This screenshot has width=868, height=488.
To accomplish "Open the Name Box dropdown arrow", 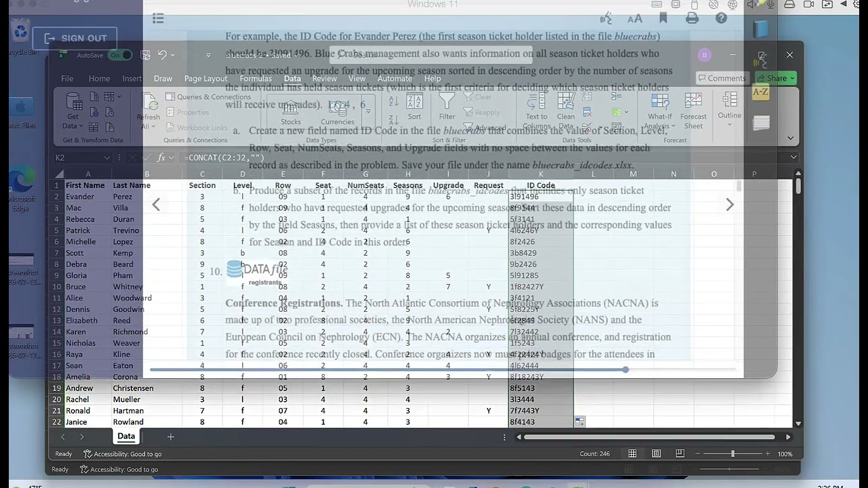I will point(106,158).
